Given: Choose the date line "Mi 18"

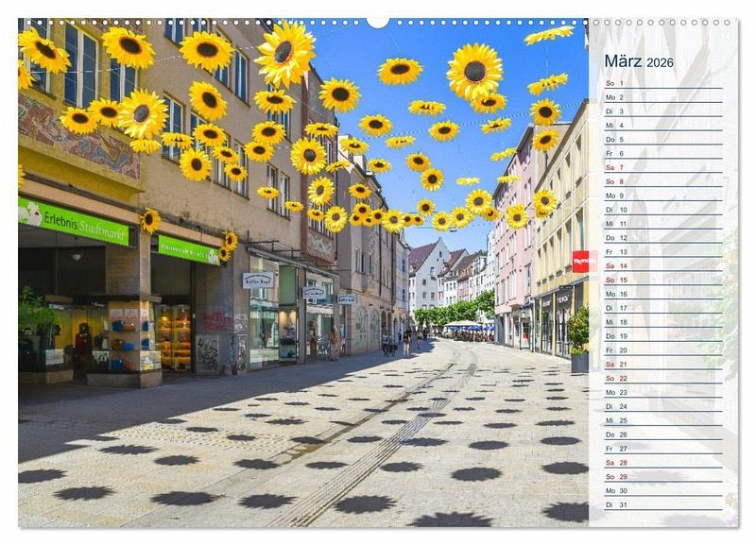Looking at the screenshot, I should [x=663, y=322].
